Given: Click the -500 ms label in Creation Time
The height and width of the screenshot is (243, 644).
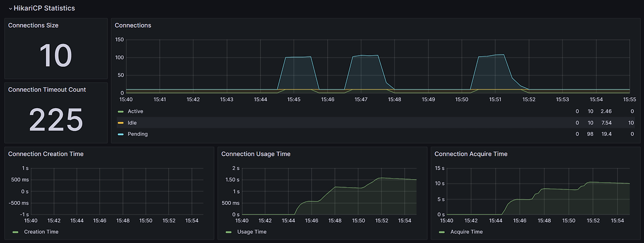Looking at the screenshot, I should point(19,203).
